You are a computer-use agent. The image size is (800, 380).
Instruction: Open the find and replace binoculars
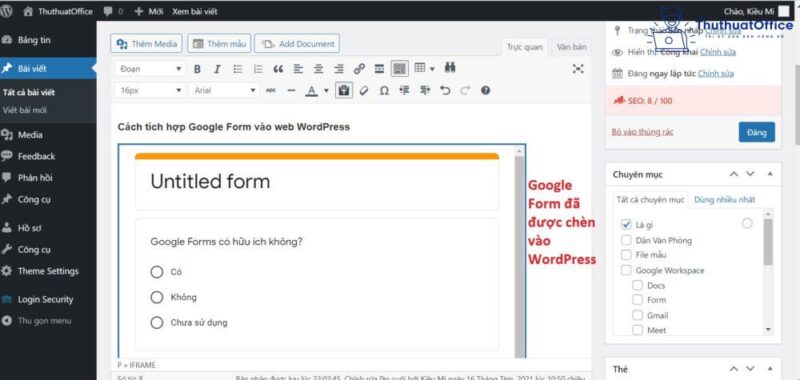(450, 68)
